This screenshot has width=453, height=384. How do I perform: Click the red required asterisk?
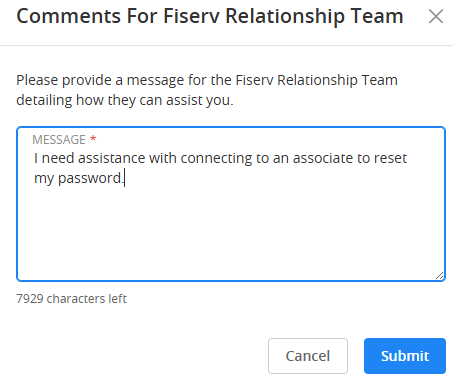[x=93, y=138]
